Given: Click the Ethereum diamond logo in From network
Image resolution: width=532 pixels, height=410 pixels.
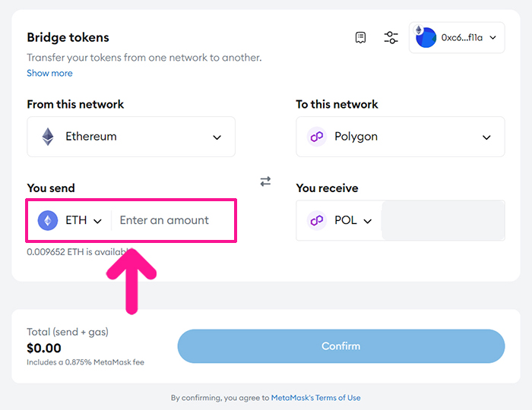Looking at the screenshot, I should (48, 137).
